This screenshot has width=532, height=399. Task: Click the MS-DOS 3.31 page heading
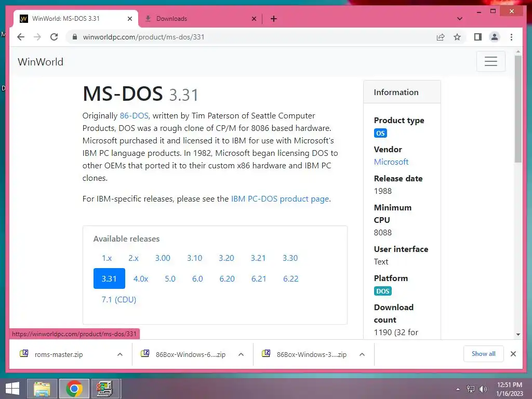coord(140,94)
